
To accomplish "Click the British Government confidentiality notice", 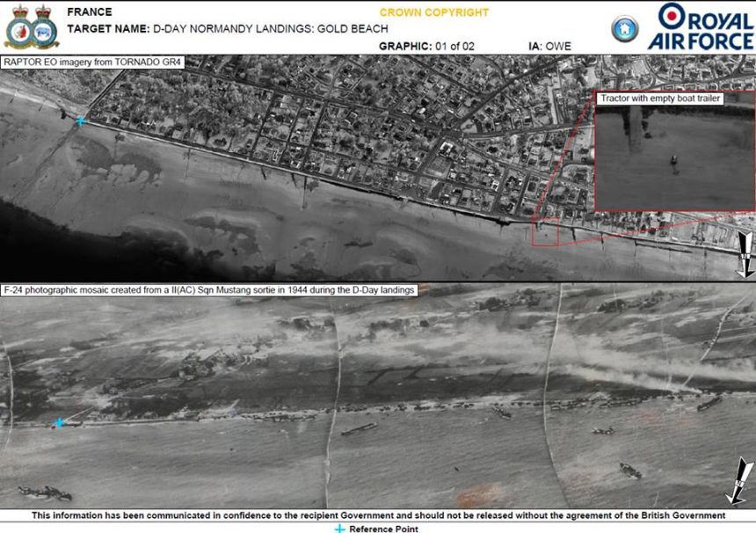I will point(378,515).
